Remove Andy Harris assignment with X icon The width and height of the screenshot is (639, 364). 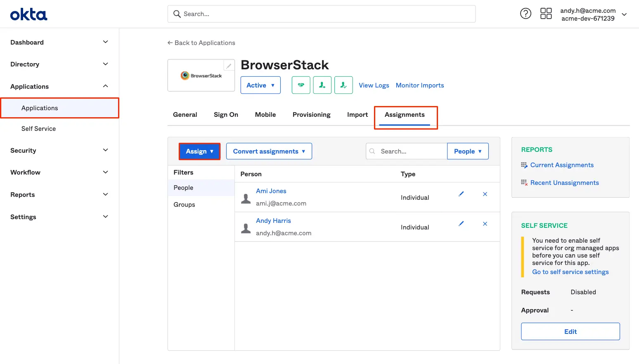pos(485,224)
